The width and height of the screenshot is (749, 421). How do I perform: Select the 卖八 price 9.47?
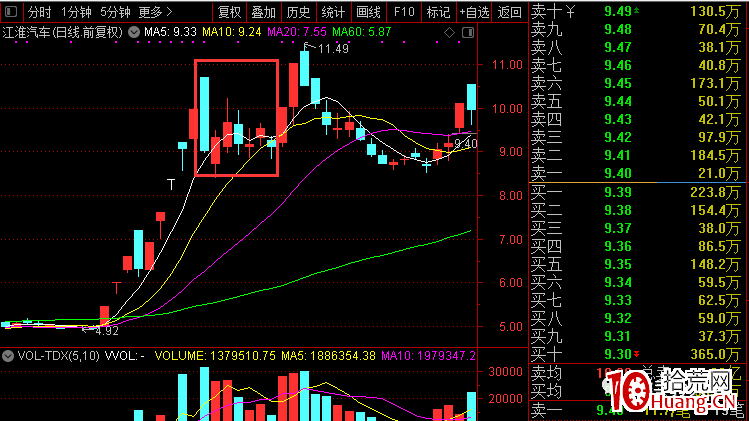(618, 47)
